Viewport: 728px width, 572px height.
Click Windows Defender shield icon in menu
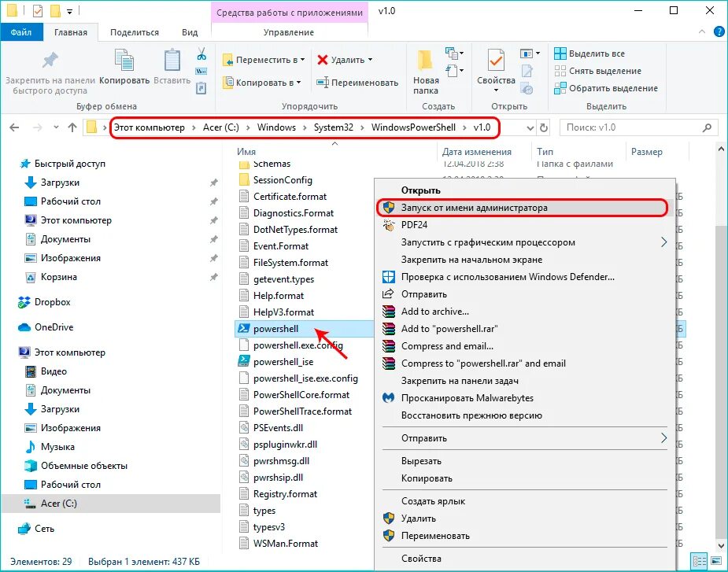click(389, 277)
